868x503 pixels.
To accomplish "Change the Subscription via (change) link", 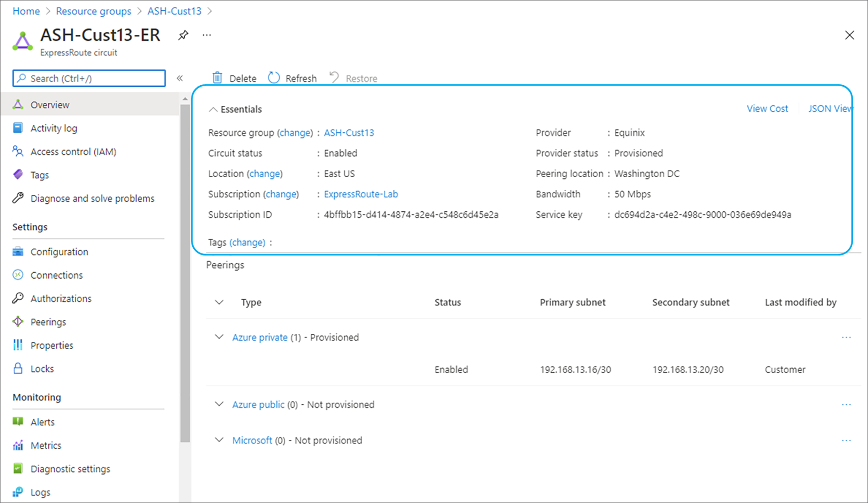I will (281, 194).
